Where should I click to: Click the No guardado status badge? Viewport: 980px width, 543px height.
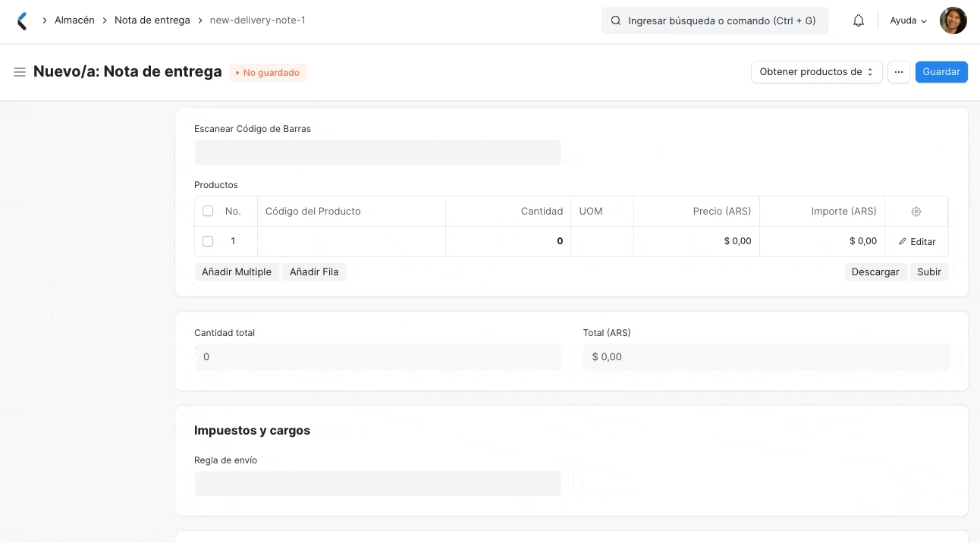(268, 73)
